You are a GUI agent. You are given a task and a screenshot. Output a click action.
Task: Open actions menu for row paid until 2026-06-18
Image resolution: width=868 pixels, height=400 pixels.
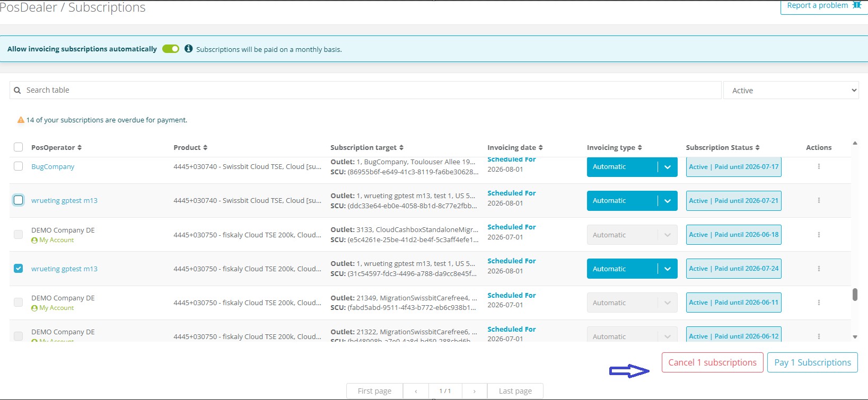(819, 235)
